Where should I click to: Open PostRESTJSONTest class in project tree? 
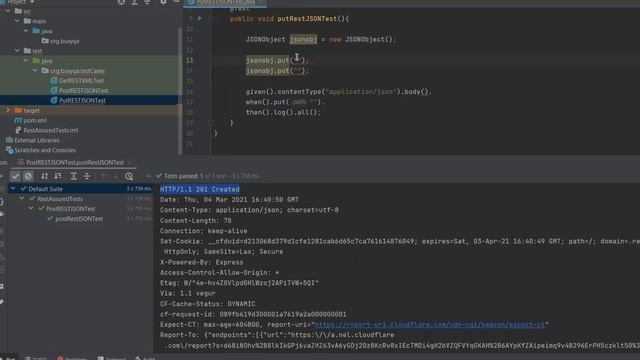[84, 91]
